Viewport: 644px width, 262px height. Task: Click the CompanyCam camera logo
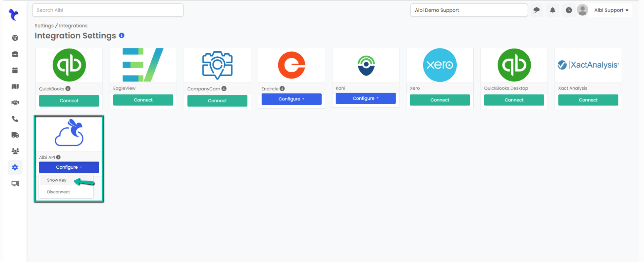217,65
